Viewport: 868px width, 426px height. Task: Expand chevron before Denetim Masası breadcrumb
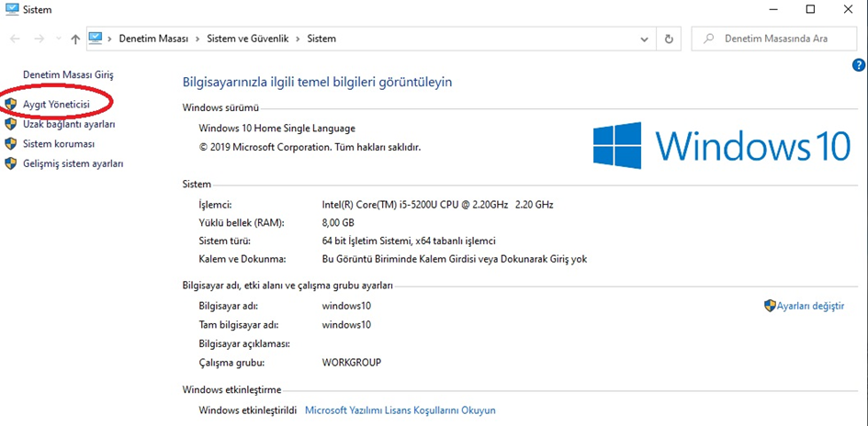tap(109, 39)
